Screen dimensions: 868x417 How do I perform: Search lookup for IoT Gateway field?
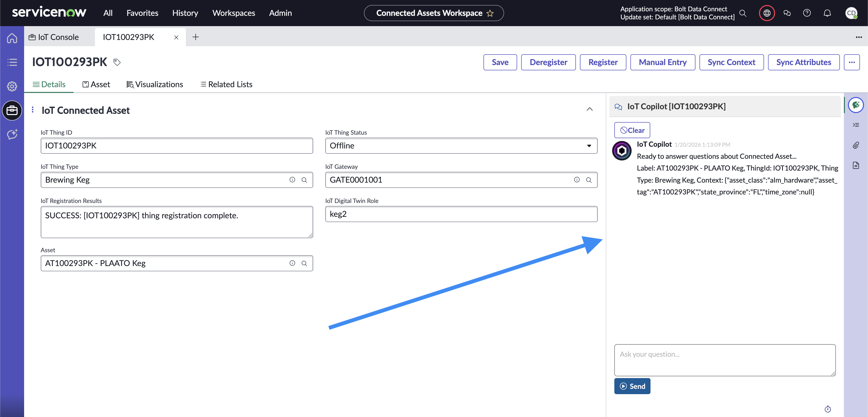click(x=589, y=180)
